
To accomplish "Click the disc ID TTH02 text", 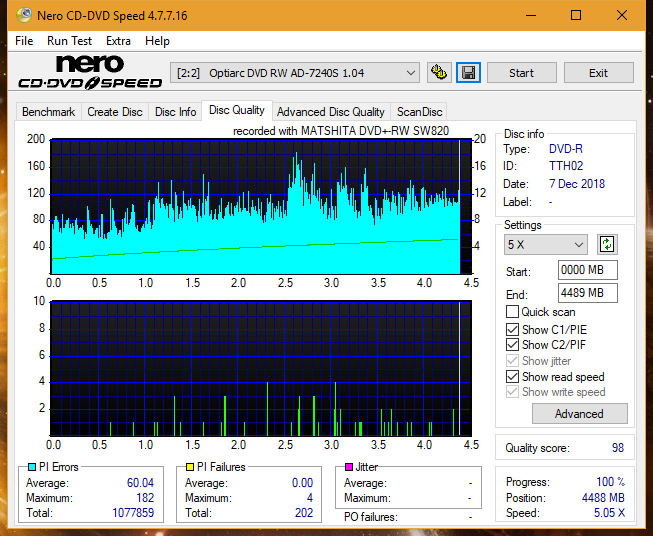I will (x=566, y=166).
